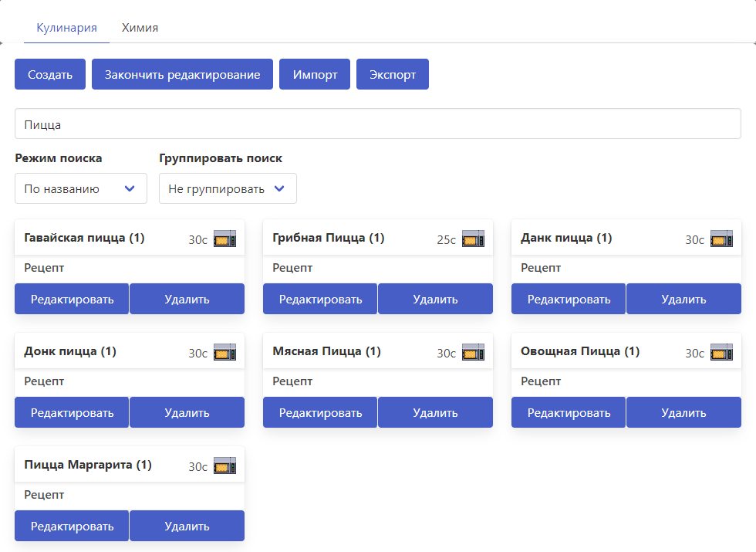
Task: Delete the Пицца Маргарита recipe
Action: [x=187, y=527]
